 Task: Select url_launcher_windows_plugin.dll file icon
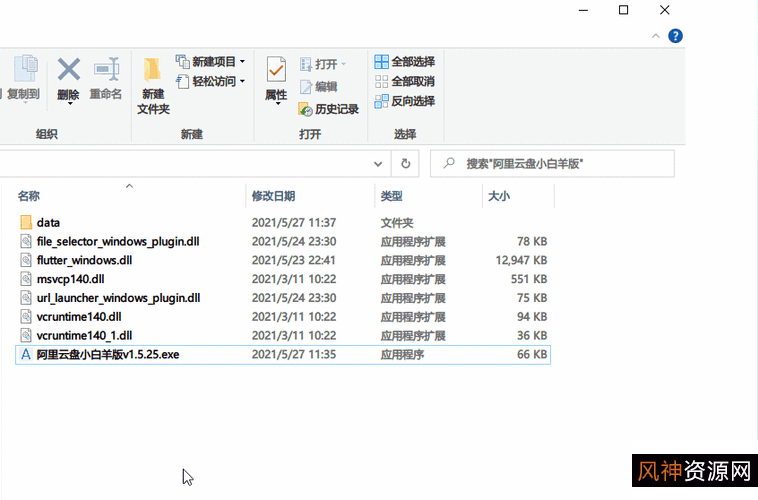(26, 298)
